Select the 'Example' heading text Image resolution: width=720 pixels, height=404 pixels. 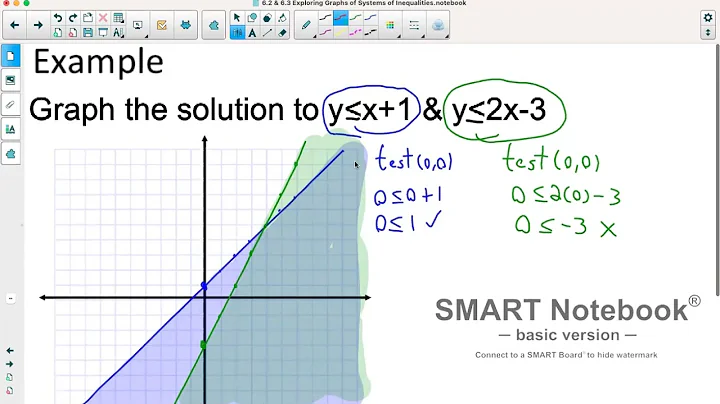click(98, 63)
